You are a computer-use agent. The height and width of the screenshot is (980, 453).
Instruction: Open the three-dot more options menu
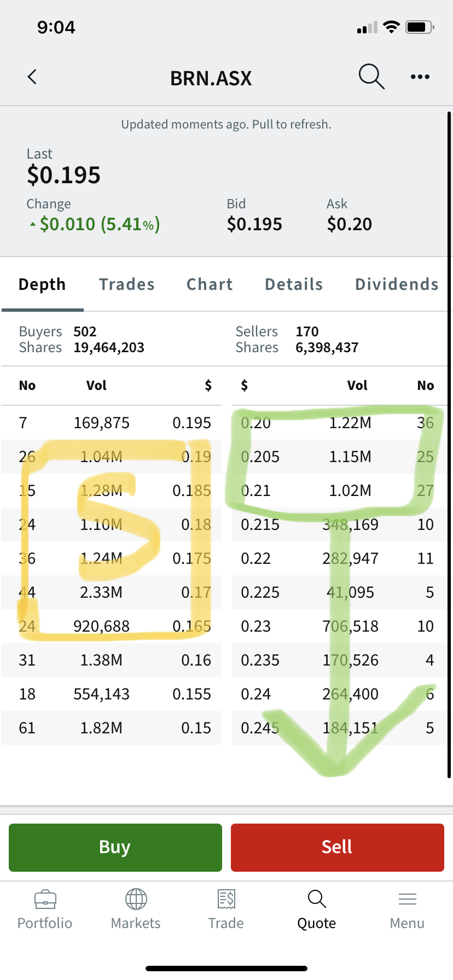pos(420,77)
